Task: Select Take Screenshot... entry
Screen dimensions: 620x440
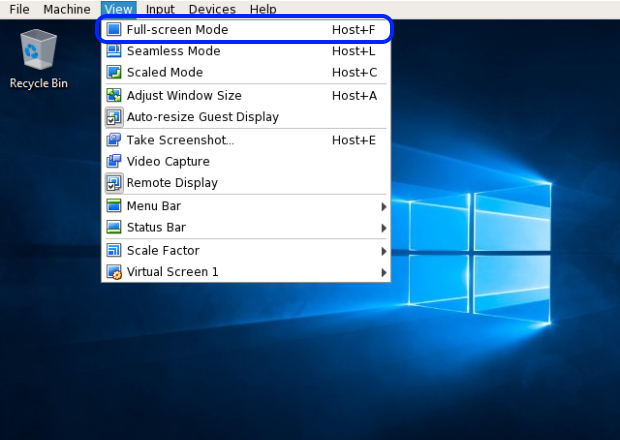Action: pos(245,140)
